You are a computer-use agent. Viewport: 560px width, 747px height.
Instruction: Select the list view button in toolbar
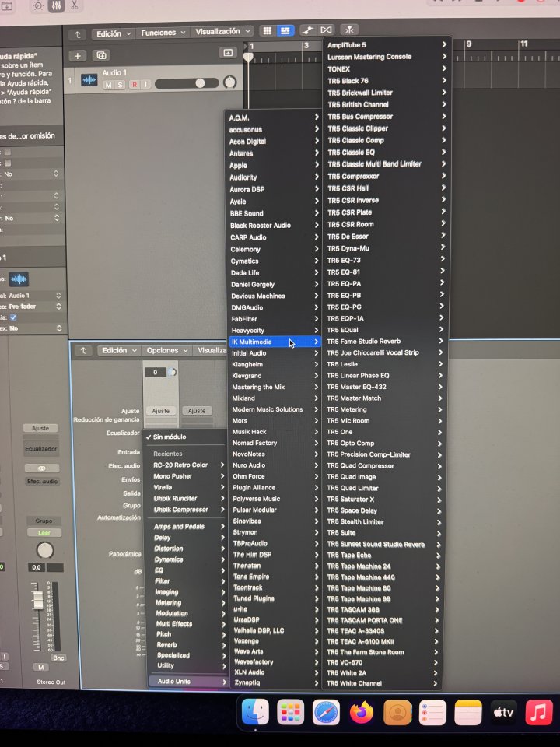[285, 31]
